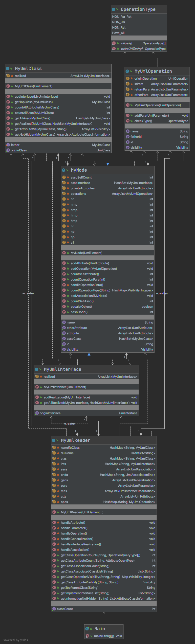Select the Main node title
195x644 pixels.
pyautogui.click(x=100, y=628)
